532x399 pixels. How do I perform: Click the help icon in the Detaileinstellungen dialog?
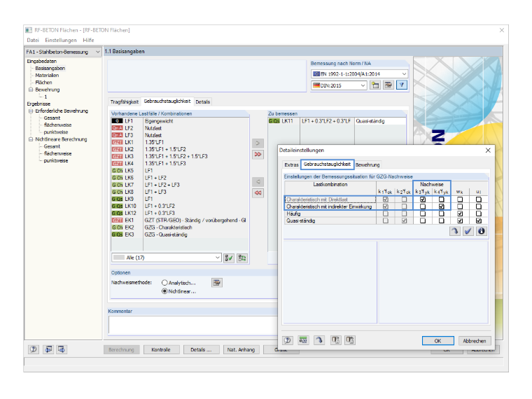coord(288,340)
